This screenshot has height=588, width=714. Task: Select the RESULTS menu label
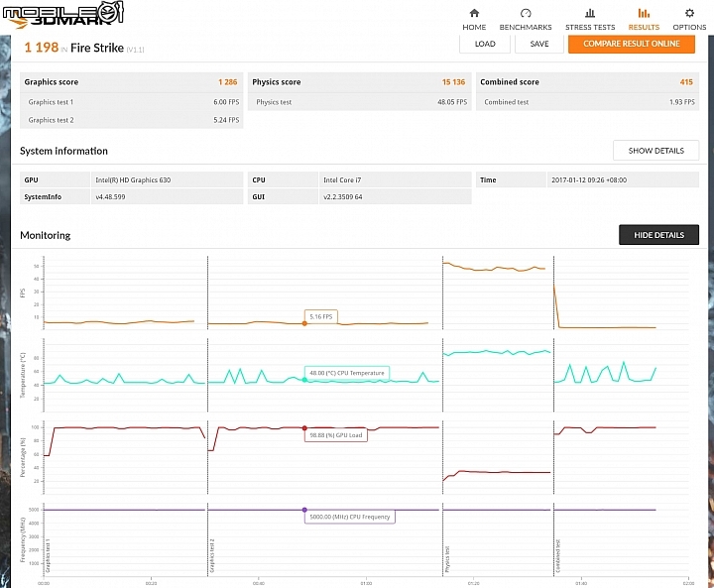click(644, 28)
